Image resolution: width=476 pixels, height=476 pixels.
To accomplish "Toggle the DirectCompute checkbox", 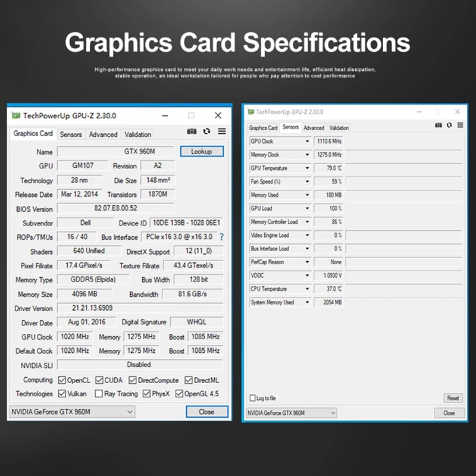I will tap(132, 380).
